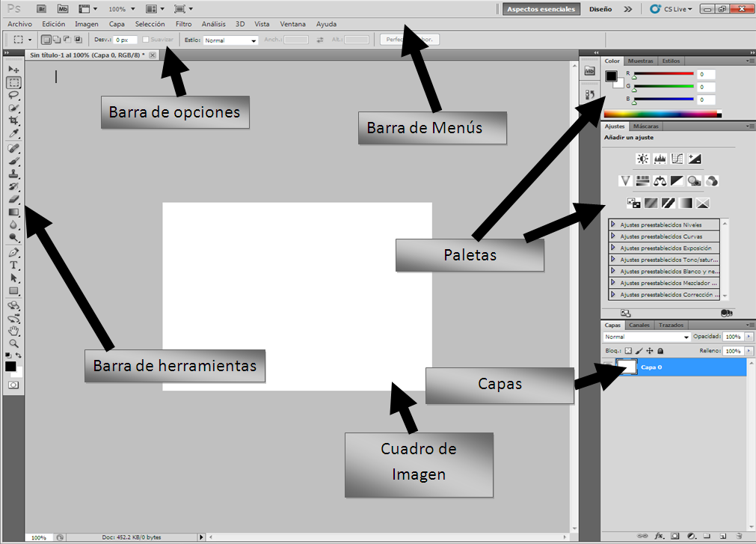Click the foreground color swatch in Color panel
Viewport: 756px width, 544px height.
click(x=612, y=76)
